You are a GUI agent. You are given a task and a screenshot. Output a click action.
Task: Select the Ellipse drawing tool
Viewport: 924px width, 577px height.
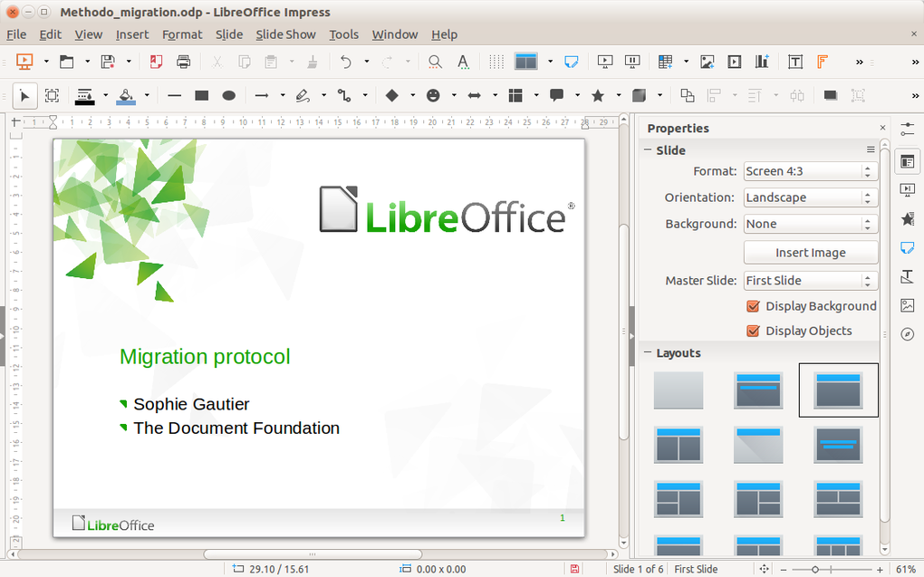[x=228, y=95]
